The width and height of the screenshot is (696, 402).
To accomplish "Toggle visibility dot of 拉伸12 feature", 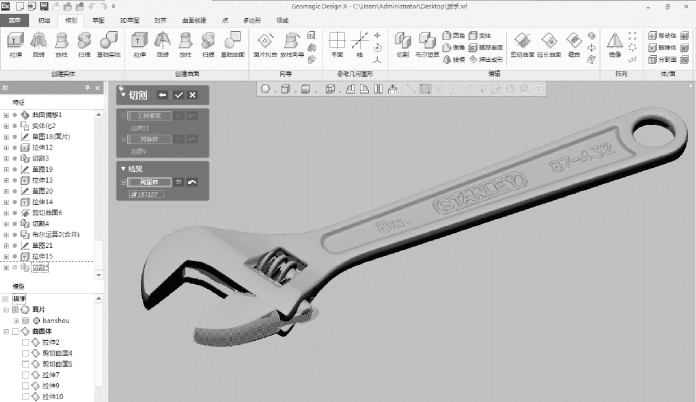I will (x=15, y=147).
